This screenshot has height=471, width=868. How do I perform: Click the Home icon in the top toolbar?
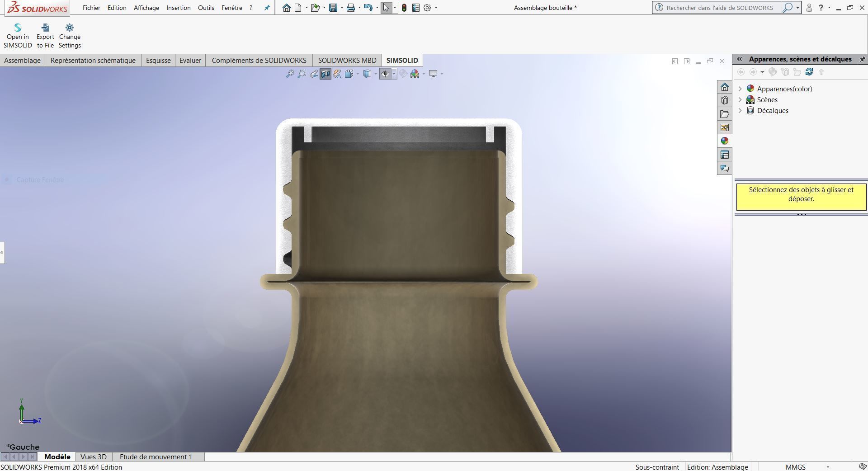[x=286, y=8]
